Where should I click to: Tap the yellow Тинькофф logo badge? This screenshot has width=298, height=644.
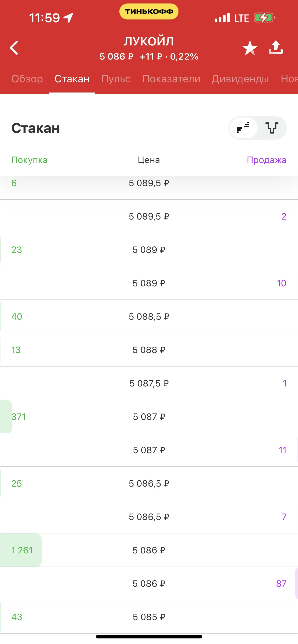coord(149,12)
